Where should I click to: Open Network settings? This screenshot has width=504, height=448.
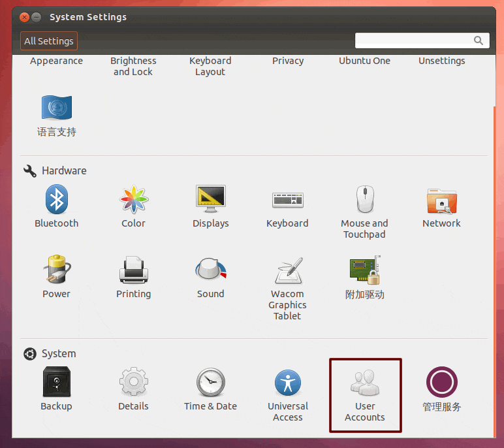(441, 200)
